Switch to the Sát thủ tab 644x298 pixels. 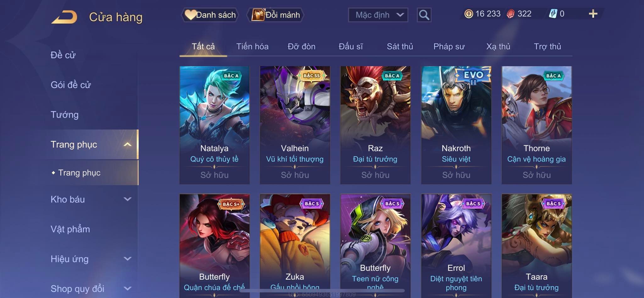click(x=400, y=47)
